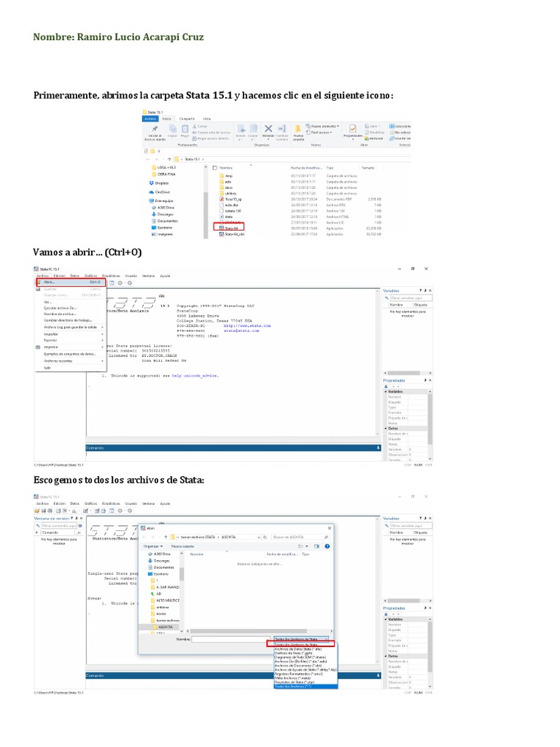The height and width of the screenshot is (747, 560).
Task: Open the Stour15_sp PDF file
Action: 231,199
